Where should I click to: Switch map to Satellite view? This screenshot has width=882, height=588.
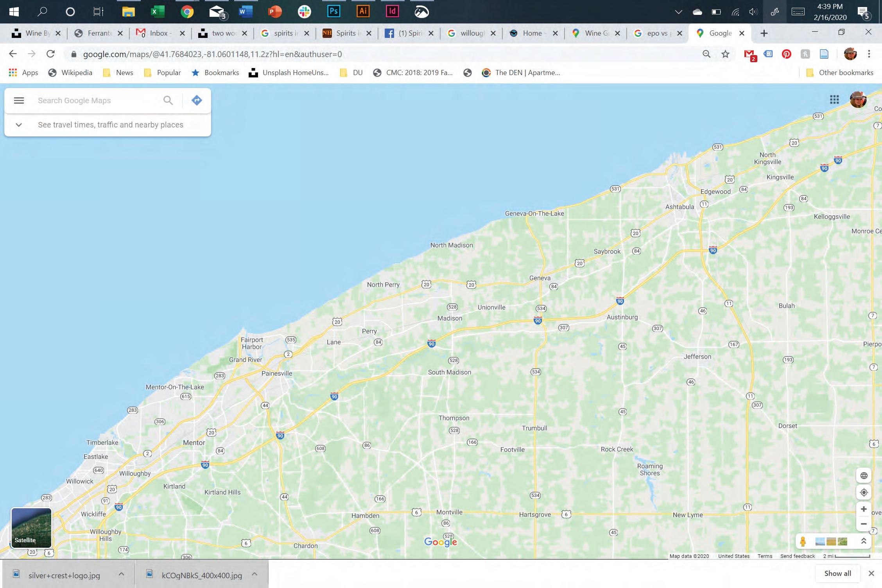click(31, 527)
